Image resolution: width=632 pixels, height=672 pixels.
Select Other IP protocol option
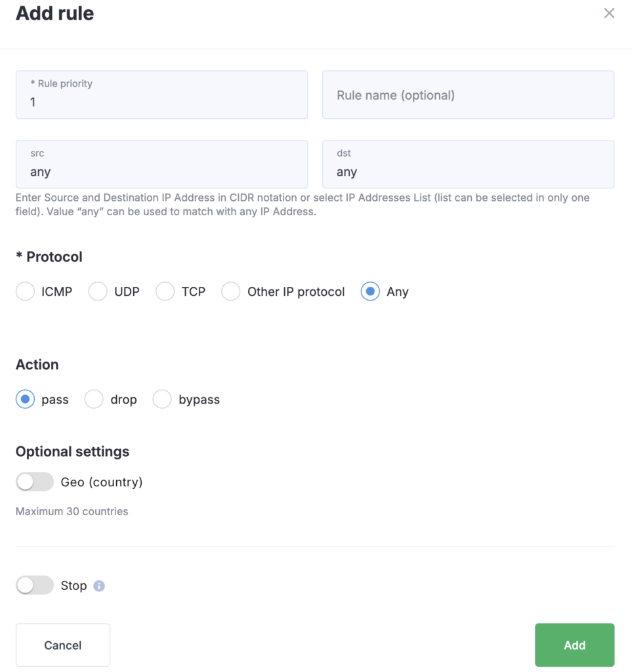coord(231,292)
